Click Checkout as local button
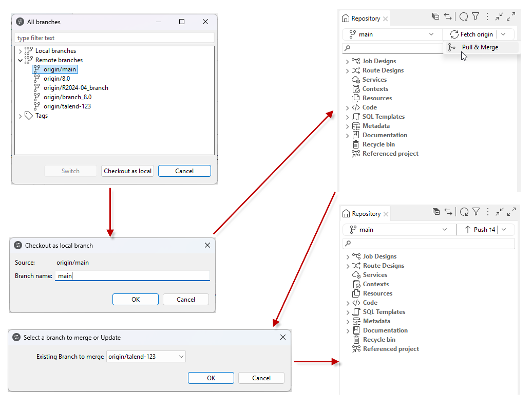This screenshot has height=407, width=532. coord(127,171)
